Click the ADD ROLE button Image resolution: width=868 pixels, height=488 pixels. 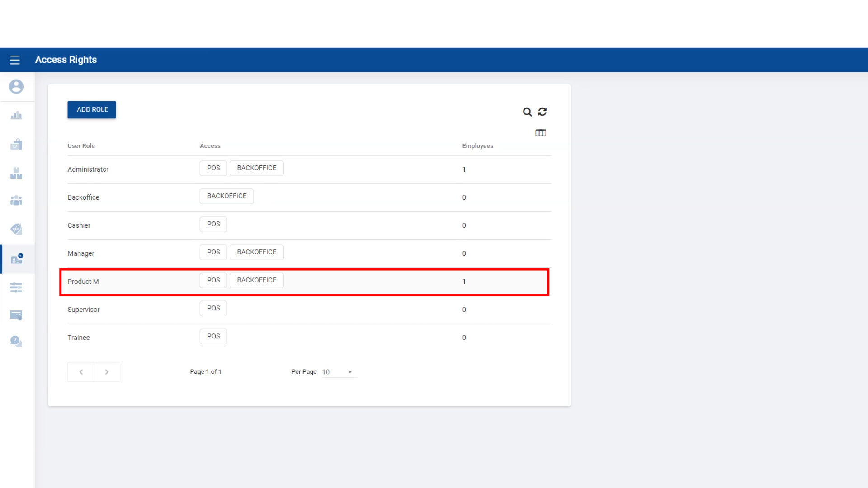[92, 110]
